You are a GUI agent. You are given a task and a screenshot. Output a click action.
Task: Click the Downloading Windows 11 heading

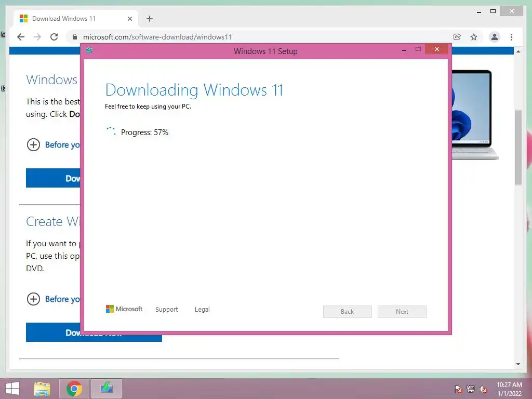click(x=194, y=90)
